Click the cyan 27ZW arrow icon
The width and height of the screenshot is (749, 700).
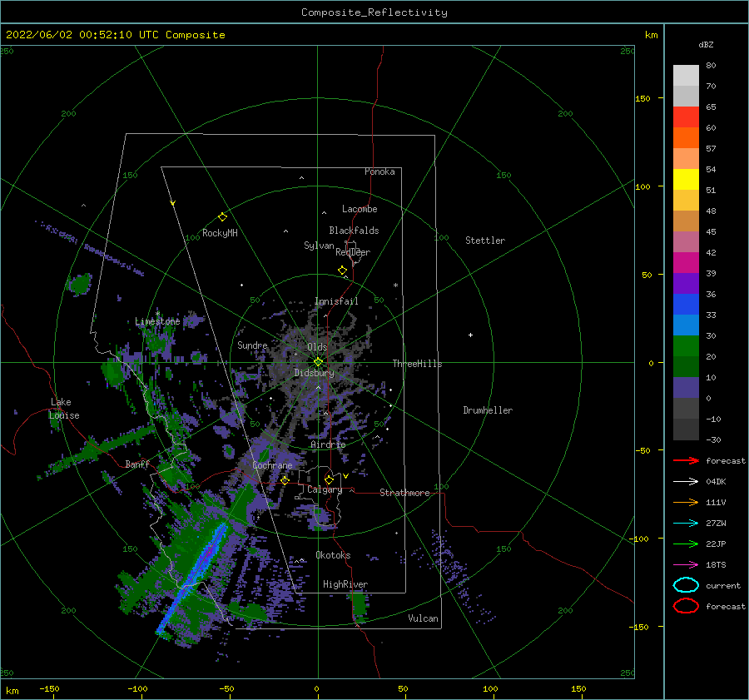(x=686, y=524)
